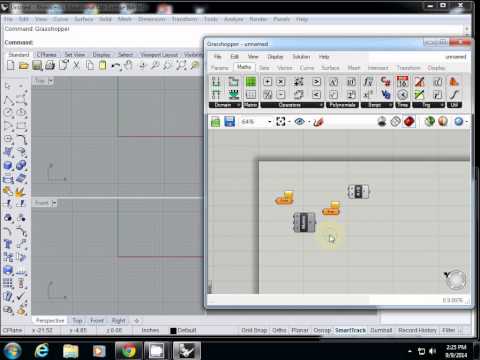480x360 pixels.
Task: Open Grasshopper Solution menu
Action: (301, 57)
